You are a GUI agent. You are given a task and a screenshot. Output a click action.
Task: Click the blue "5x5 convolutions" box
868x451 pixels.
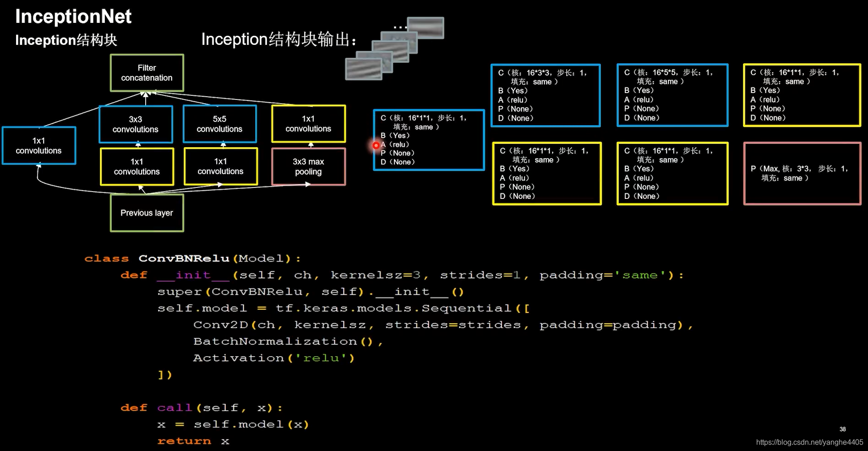click(220, 124)
